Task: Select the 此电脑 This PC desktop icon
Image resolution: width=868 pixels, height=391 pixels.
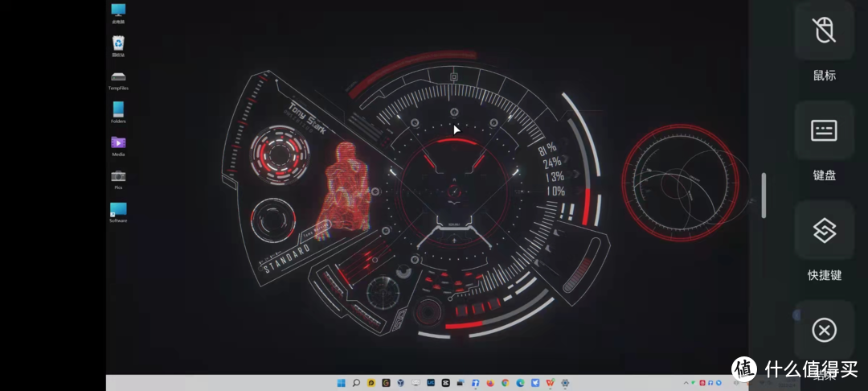Action: click(118, 14)
